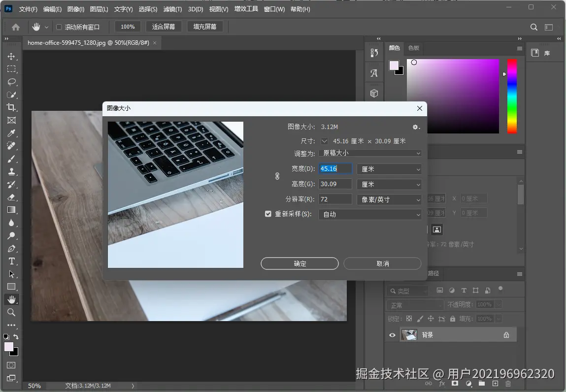Select the Gradient tool
Screen dimensions: 566x392
pos(11,210)
